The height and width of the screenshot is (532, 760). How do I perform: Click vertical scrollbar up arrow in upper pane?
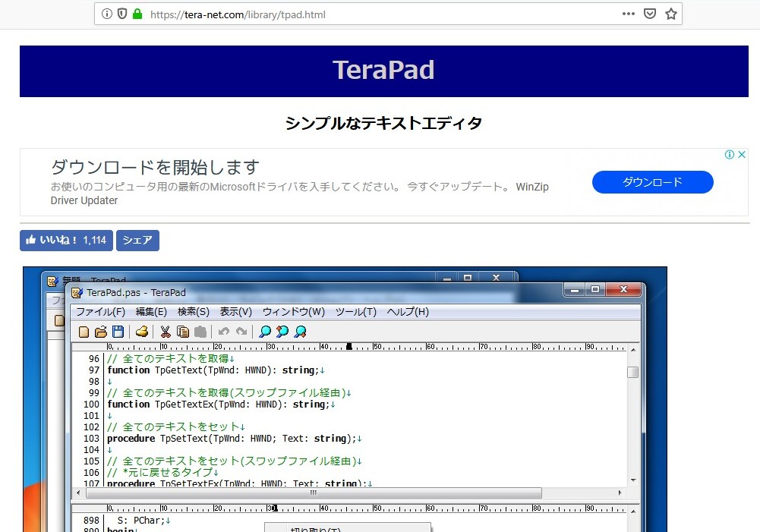pyautogui.click(x=633, y=349)
